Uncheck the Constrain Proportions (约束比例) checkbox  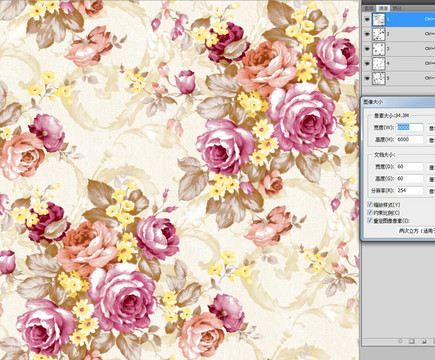370,212
